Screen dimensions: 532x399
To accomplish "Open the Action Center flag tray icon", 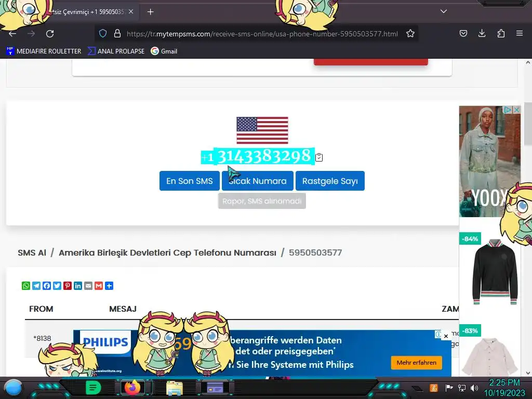I will pyautogui.click(x=449, y=388).
